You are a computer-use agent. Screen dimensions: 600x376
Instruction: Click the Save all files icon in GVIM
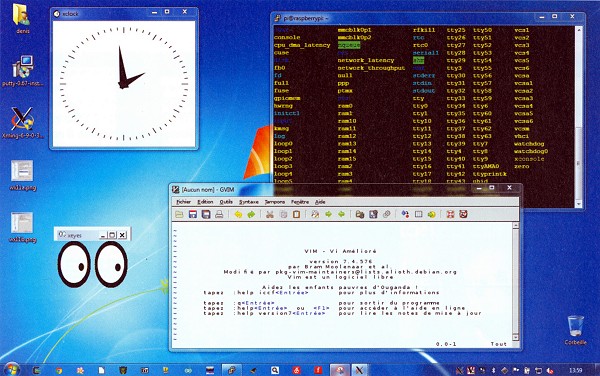(206, 214)
